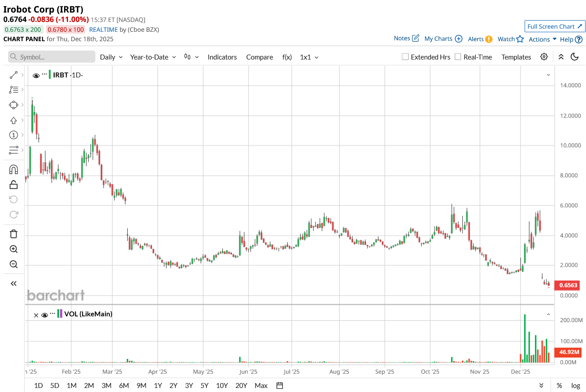This screenshot has height=392, width=586.
Task: Expand the trend line tool options arrow
Action: coord(22,75)
